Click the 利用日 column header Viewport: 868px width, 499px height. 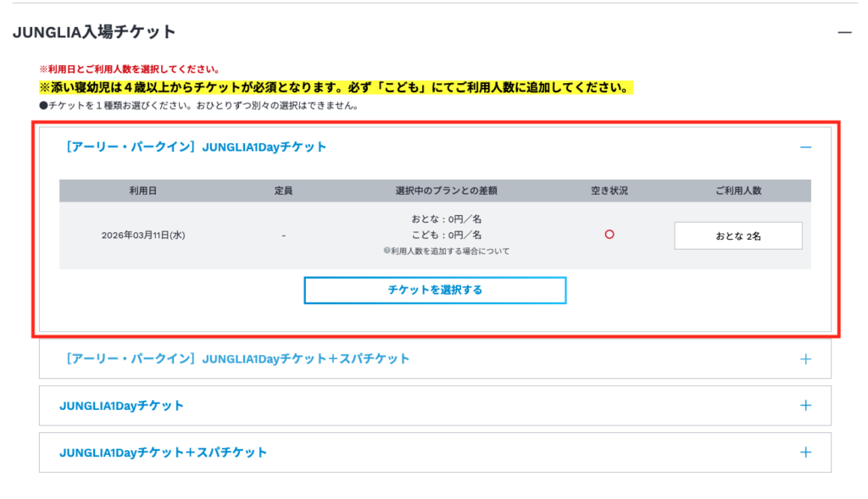pos(142,191)
